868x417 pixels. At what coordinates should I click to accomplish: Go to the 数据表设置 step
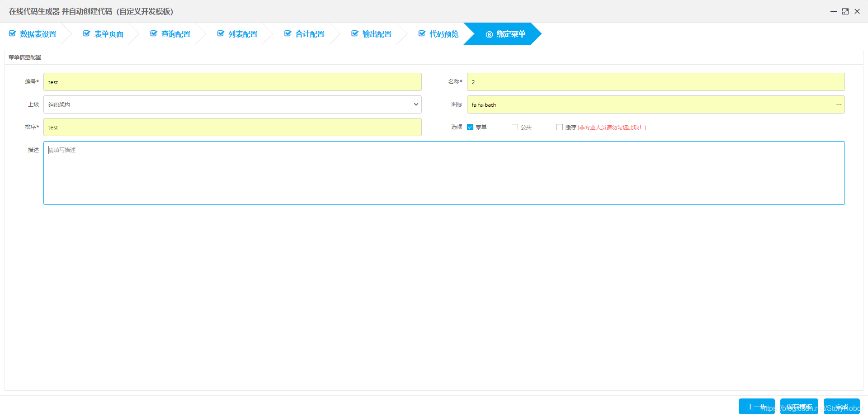(x=33, y=34)
